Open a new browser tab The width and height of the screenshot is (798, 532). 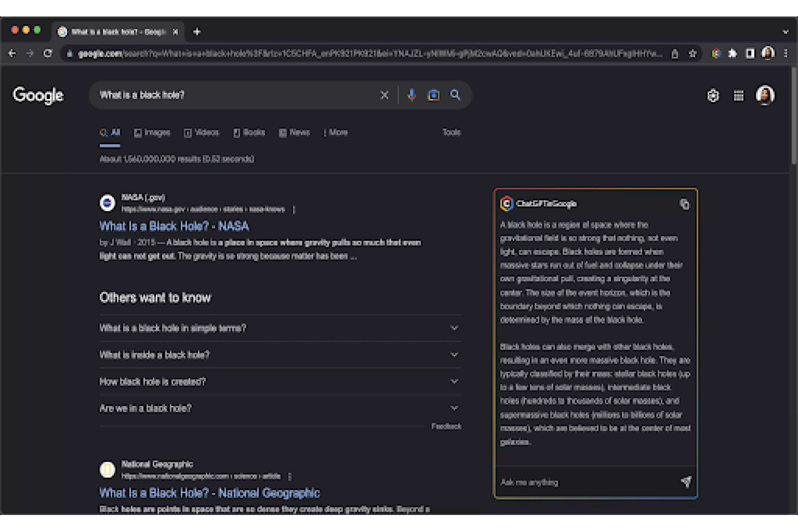[197, 32]
